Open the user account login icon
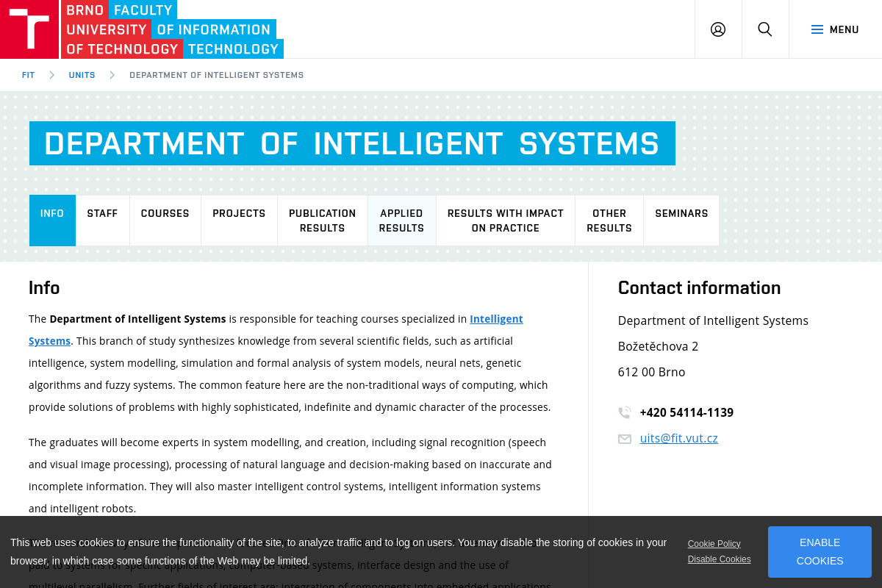 point(718,29)
